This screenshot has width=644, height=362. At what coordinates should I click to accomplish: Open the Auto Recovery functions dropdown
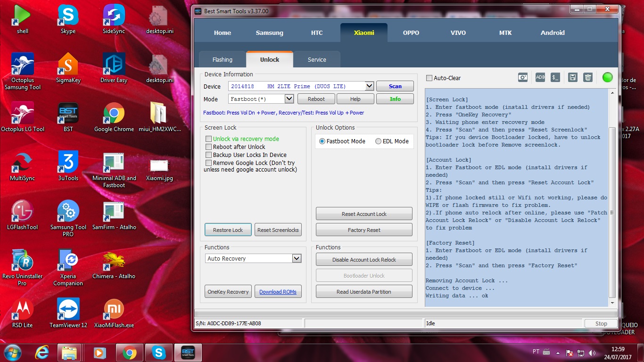coord(297,258)
